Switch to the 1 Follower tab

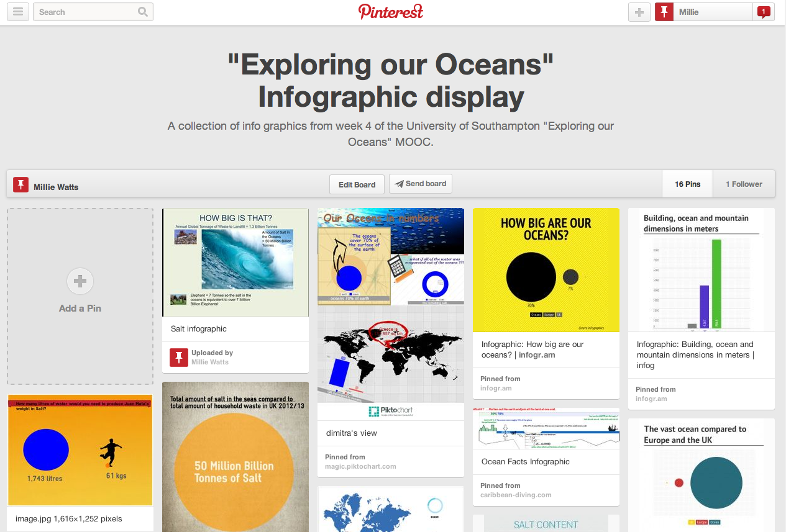pos(744,184)
